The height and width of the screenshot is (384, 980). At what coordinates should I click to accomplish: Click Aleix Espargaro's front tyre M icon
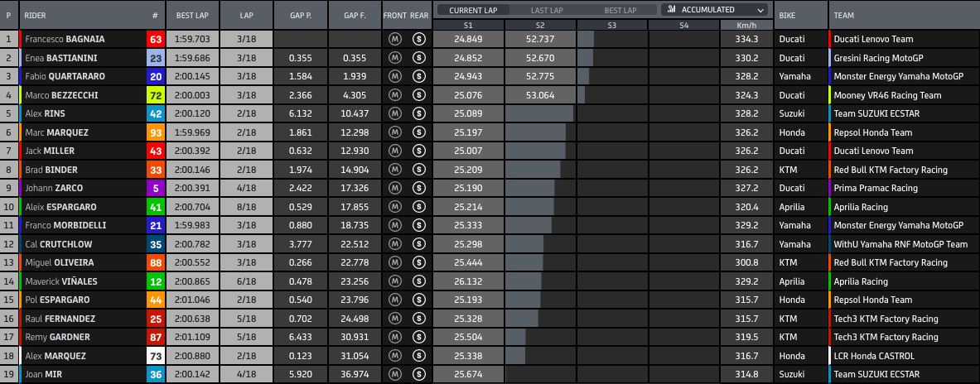click(x=394, y=207)
